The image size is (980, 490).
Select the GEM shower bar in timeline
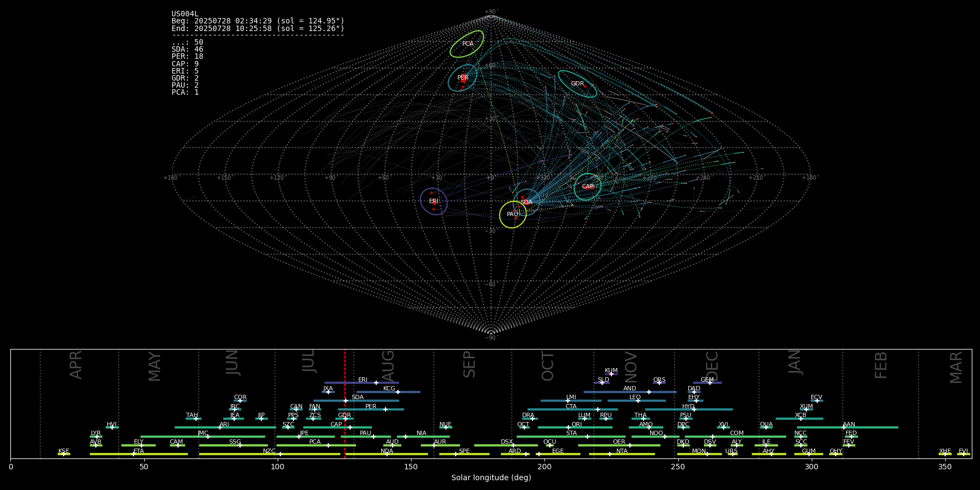tap(707, 383)
